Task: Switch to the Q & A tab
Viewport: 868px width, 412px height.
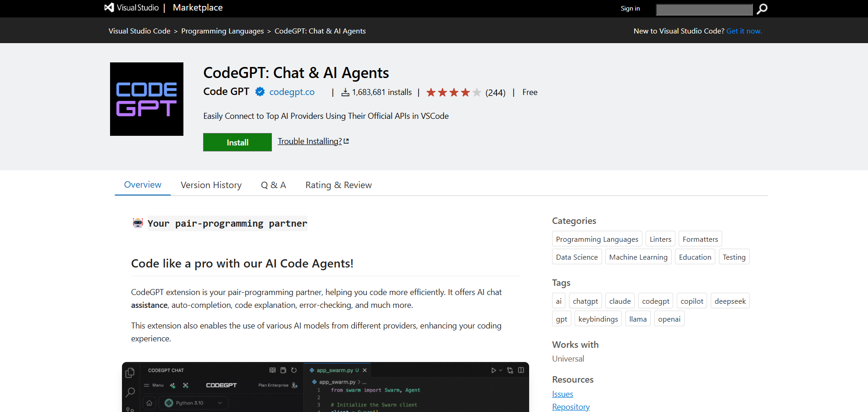Action: [x=273, y=185]
